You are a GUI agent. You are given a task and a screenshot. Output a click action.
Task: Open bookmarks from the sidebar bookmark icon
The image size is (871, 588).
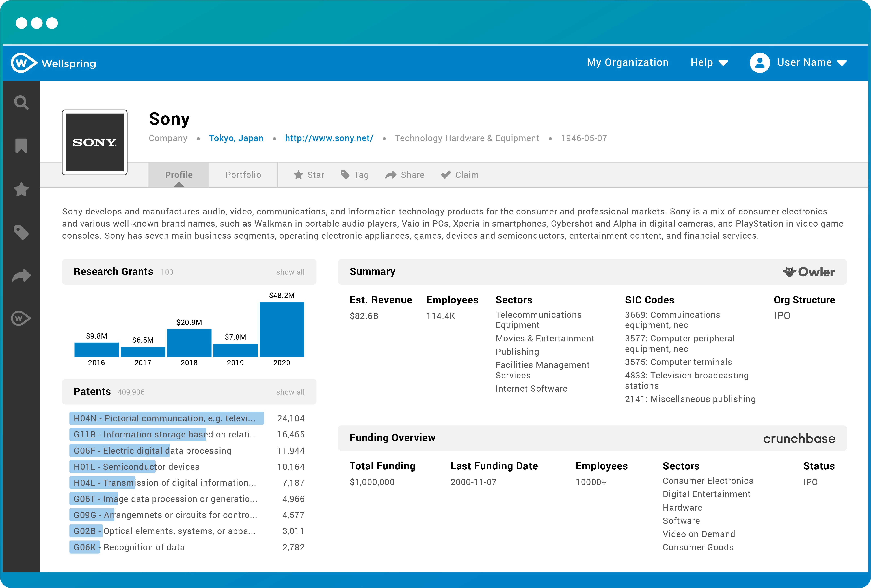pyautogui.click(x=21, y=146)
